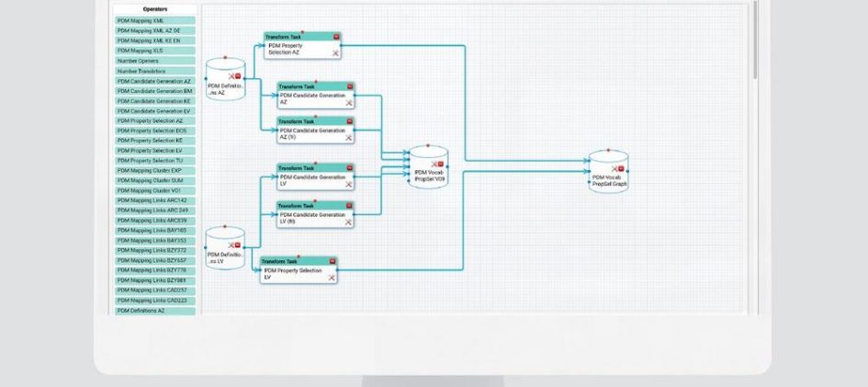Screen dimensions: 868x387
Task: Choose PDM Mapping Cluster SUM operator
Action: pyautogui.click(x=154, y=180)
